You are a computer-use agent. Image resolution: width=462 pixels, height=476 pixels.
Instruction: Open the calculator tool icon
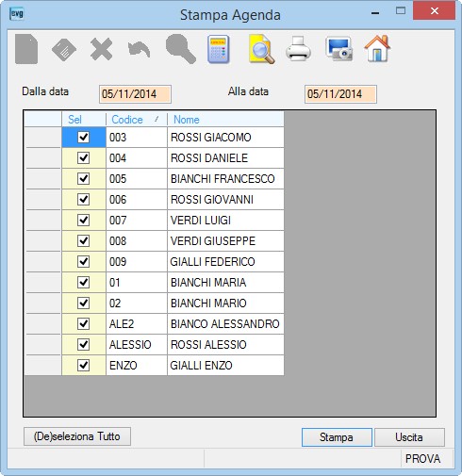pyautogui.click(x=219, y=50)
